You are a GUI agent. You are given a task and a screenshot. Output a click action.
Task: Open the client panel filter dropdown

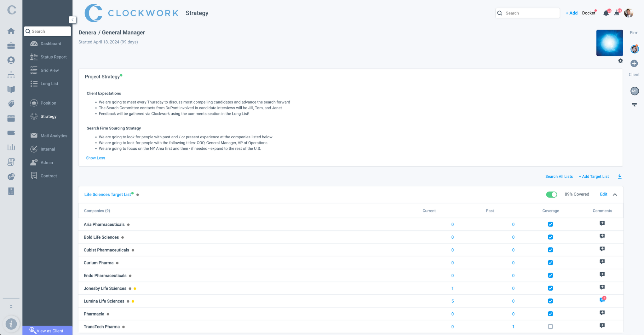(634, 104)
